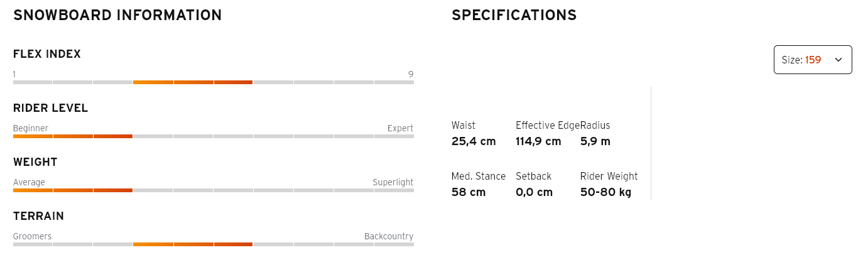The height and width of the screenshot is (272, 868).
Task: Select the Waist value 25,4 cm
Action: (x=474, y=141)
